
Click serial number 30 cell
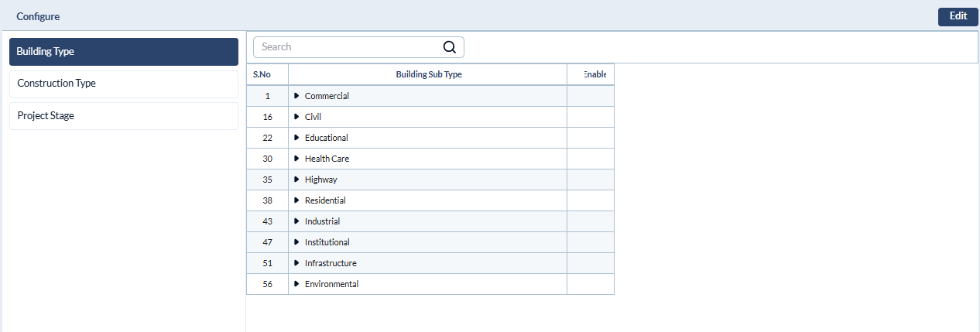pyautogui.click(x=267, y=159)
